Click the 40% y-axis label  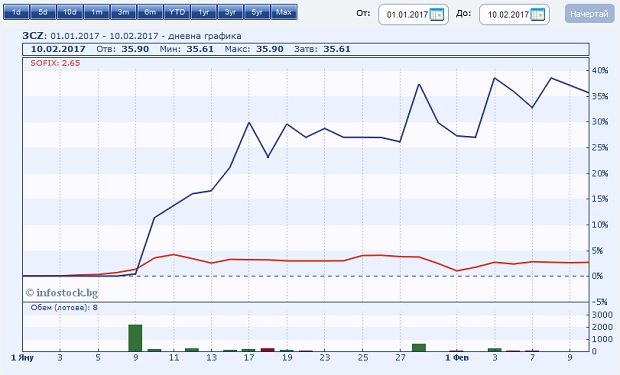coord(599,70)
